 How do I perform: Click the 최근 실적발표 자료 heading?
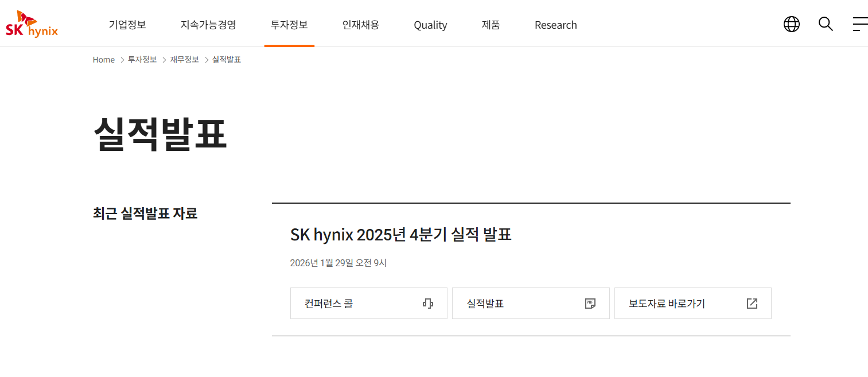[145, 213]
